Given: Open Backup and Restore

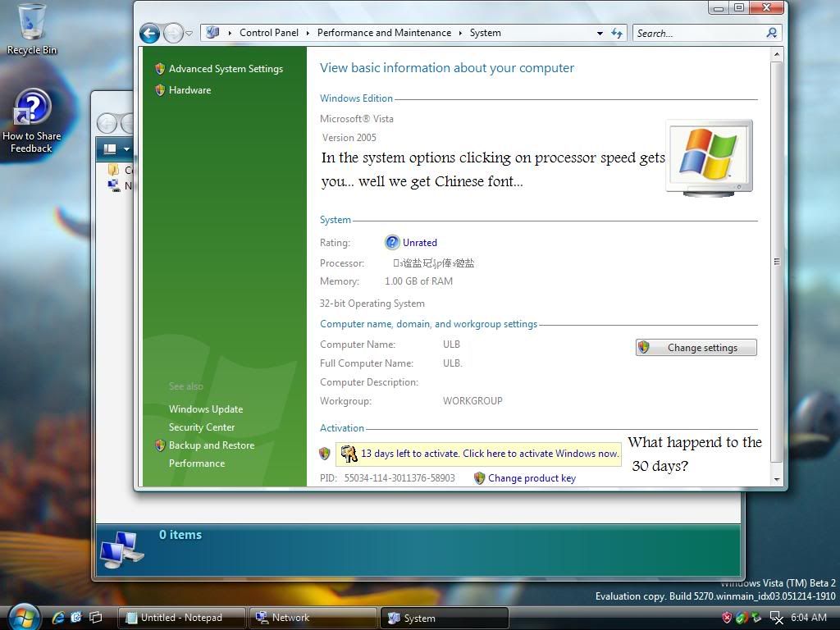Looking at the screenshot, I should [212, 445].
